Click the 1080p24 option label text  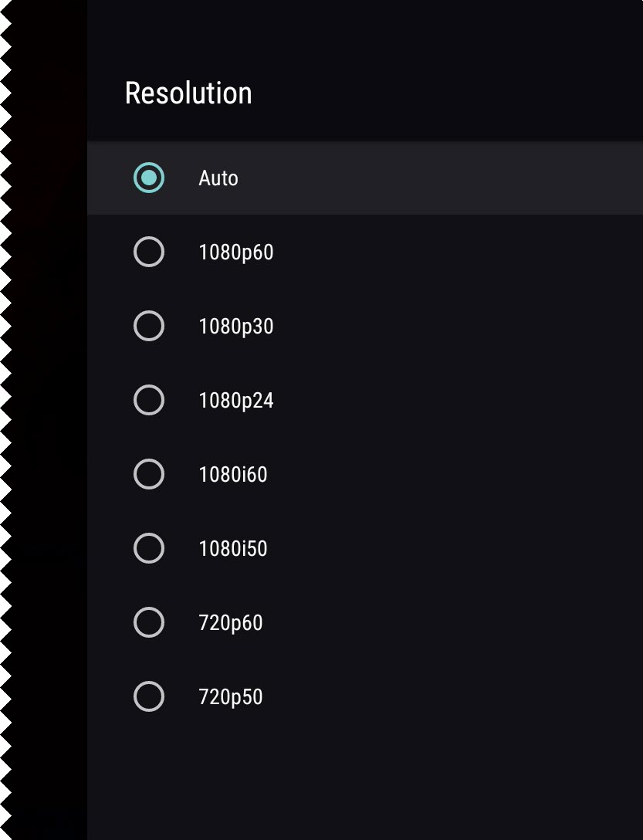(236, 400)
